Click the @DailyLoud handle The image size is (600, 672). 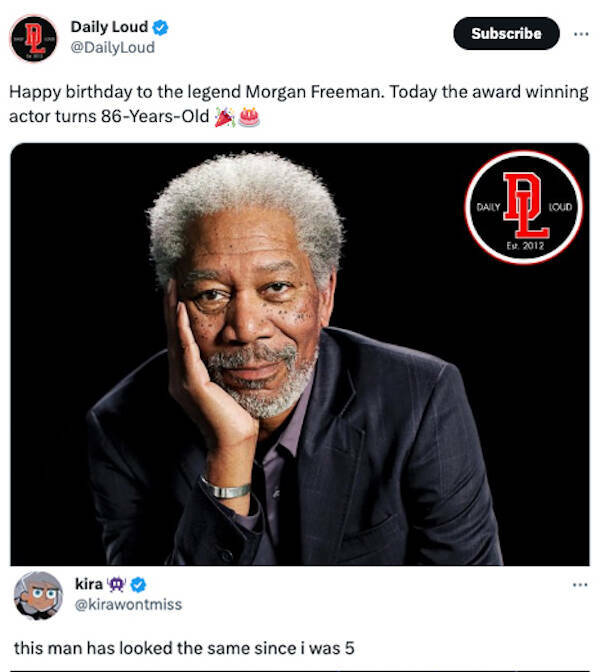click(112, 47)
